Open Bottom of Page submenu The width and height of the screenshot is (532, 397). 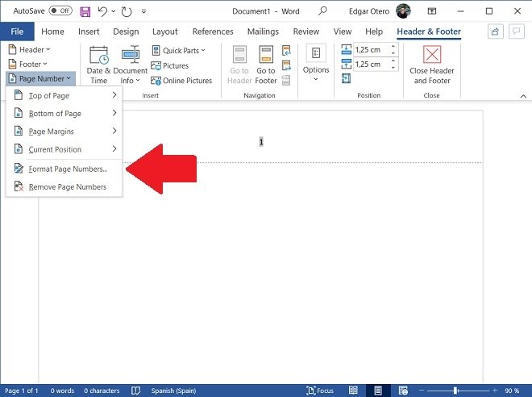(x=64, y=114)
